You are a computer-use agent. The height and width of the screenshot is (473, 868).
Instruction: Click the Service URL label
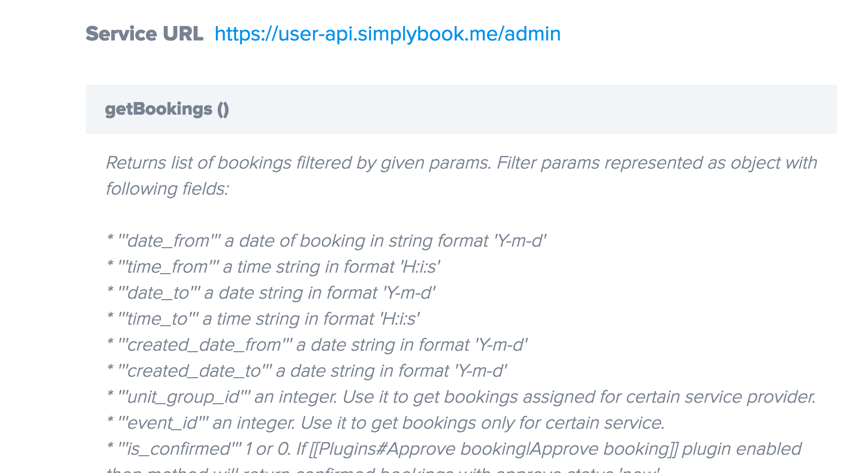coord(144,34)
